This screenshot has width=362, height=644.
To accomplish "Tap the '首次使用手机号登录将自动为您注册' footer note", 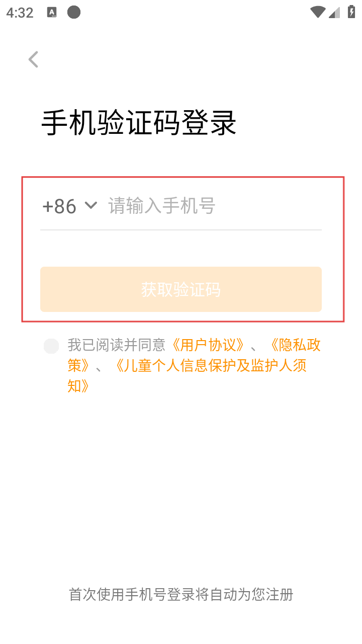I will pos(181,595).
